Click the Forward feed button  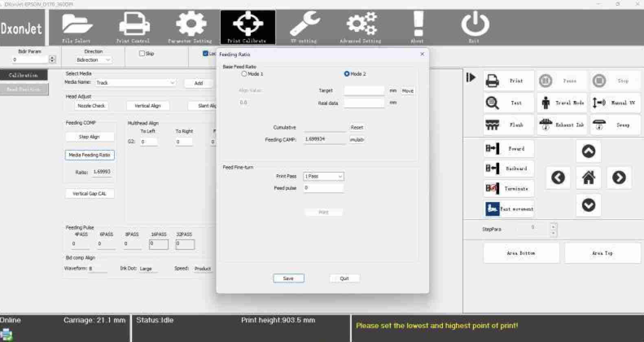(x=508, y=149)
